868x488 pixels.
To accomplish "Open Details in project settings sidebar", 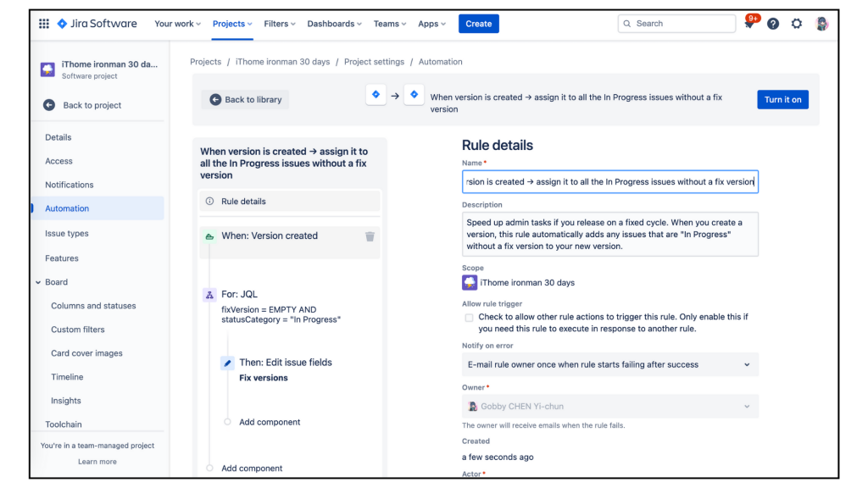I will pyautogui.click(x=58, y=137).
